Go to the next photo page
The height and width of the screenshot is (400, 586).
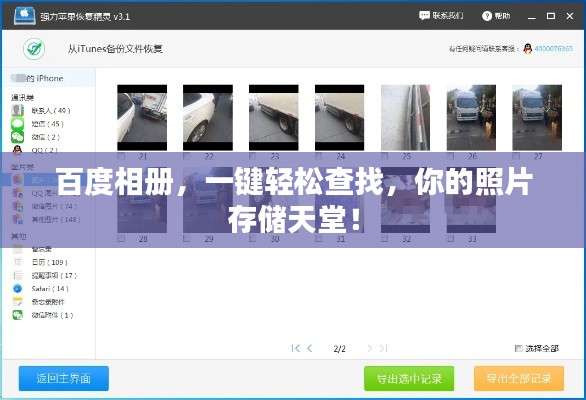point(369,348)
